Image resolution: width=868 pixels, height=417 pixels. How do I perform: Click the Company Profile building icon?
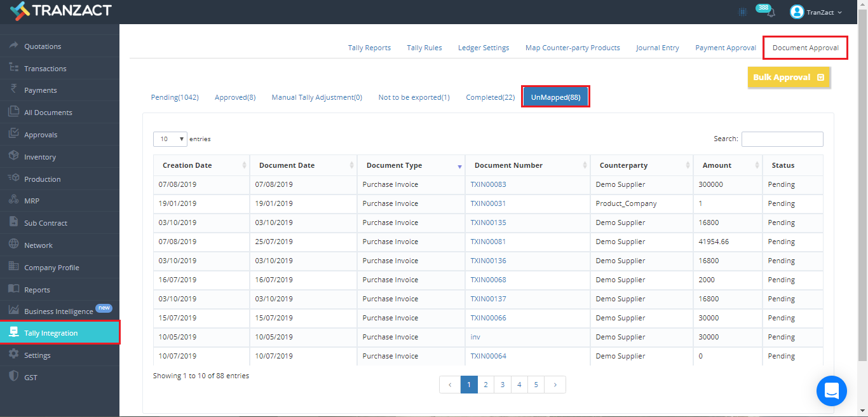[13, 267]
